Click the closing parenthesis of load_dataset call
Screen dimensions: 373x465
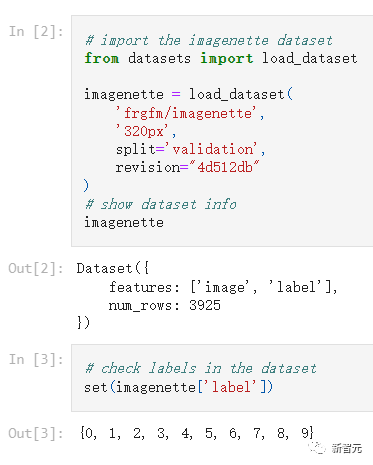click(86, 185)
